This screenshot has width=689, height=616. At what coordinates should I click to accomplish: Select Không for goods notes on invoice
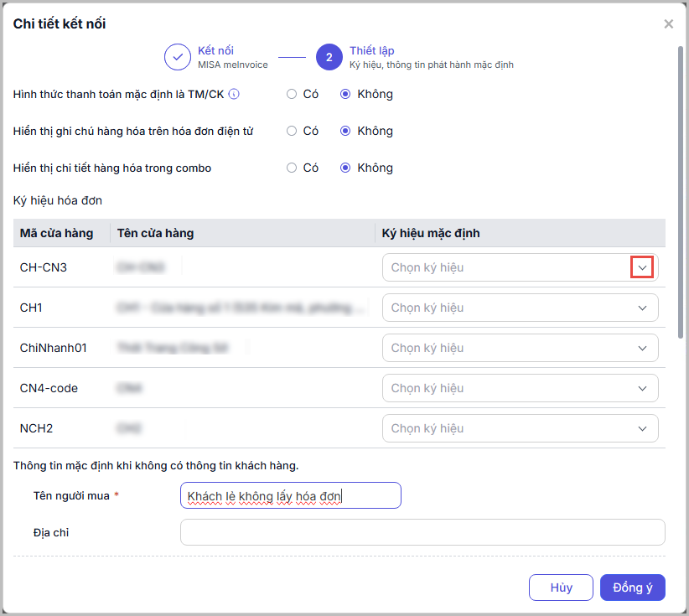pyautogui.click(x=345, y=131)
